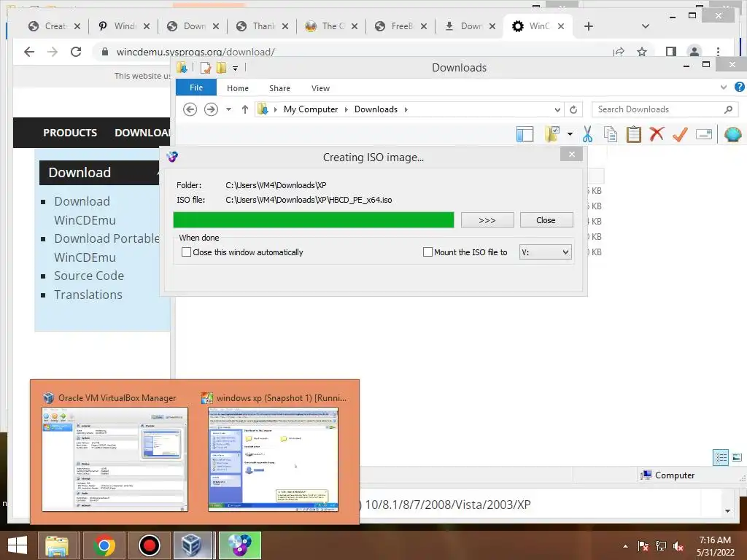
Task: Go forward in the Downloads explorer window
Action: [211, 109]
